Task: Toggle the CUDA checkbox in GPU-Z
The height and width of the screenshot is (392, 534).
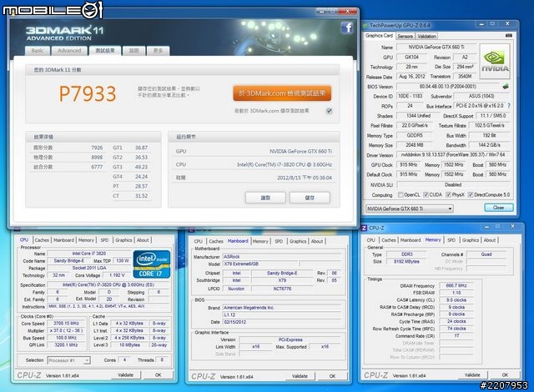Action: point(426,194)
